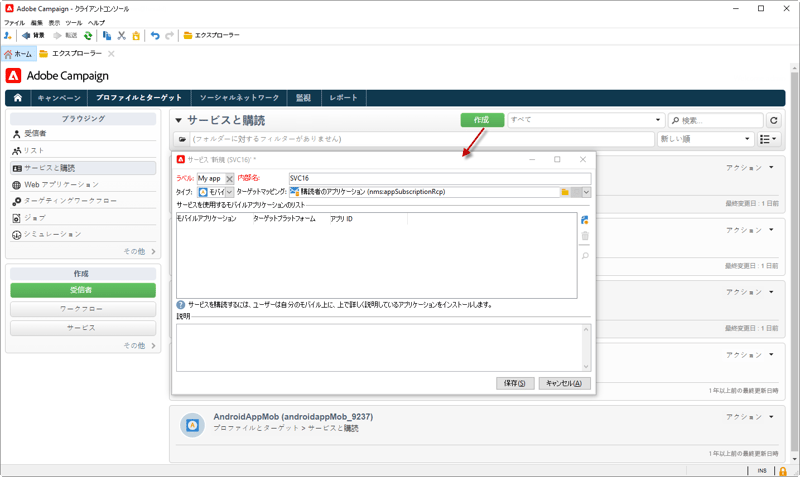Screen dimensions: 800x477
Task: Open the ターゲットマッピング dropdown arrow
Action: click(x=586, y=192)
